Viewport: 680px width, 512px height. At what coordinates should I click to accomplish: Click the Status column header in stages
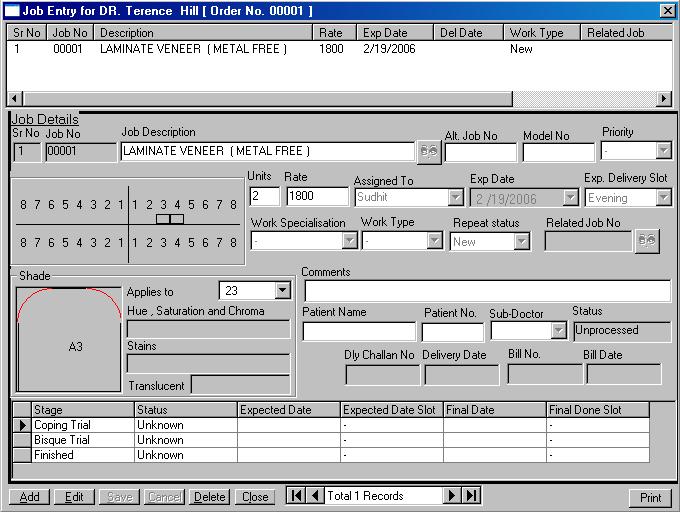click(185, 410)
